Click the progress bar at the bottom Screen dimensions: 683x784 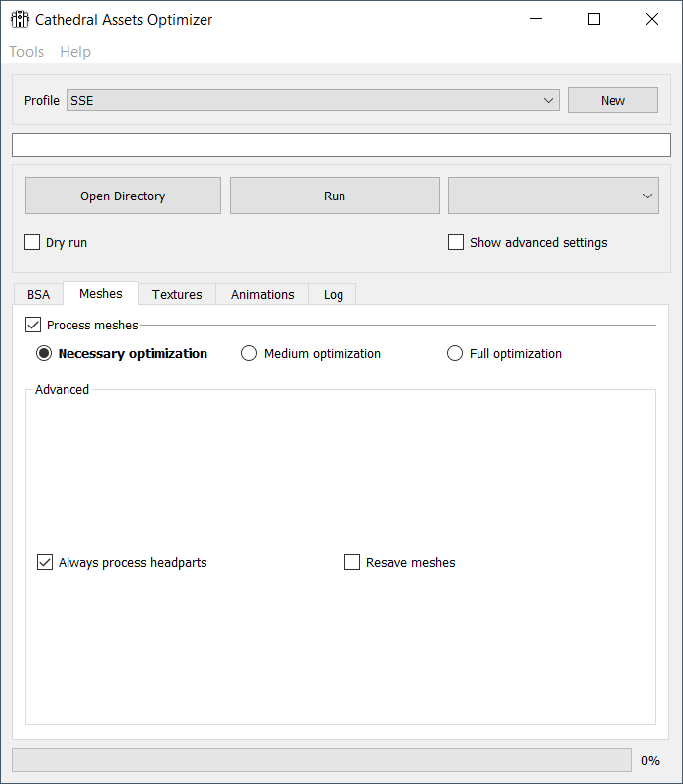322,760
